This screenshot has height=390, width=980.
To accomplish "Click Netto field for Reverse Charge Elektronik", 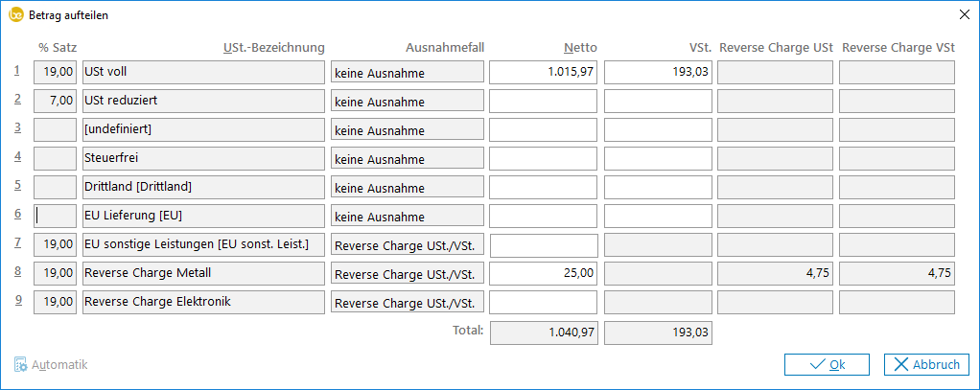I will pos(544,303).
